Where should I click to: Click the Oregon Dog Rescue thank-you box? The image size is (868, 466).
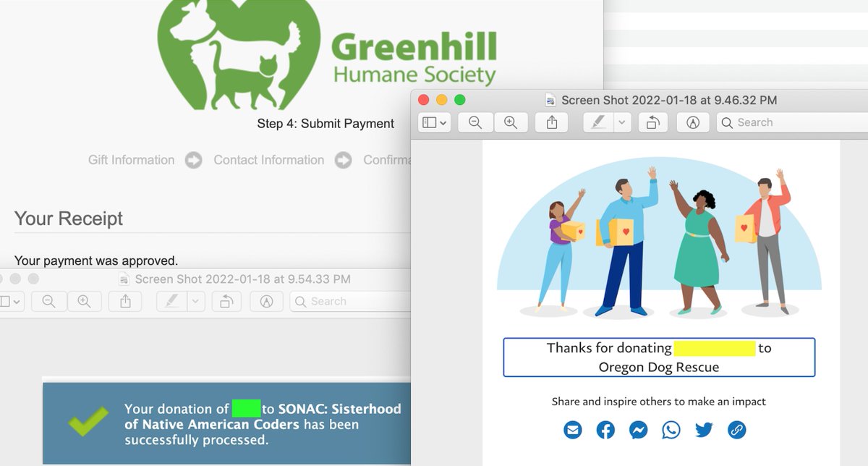tap(659, 357)
